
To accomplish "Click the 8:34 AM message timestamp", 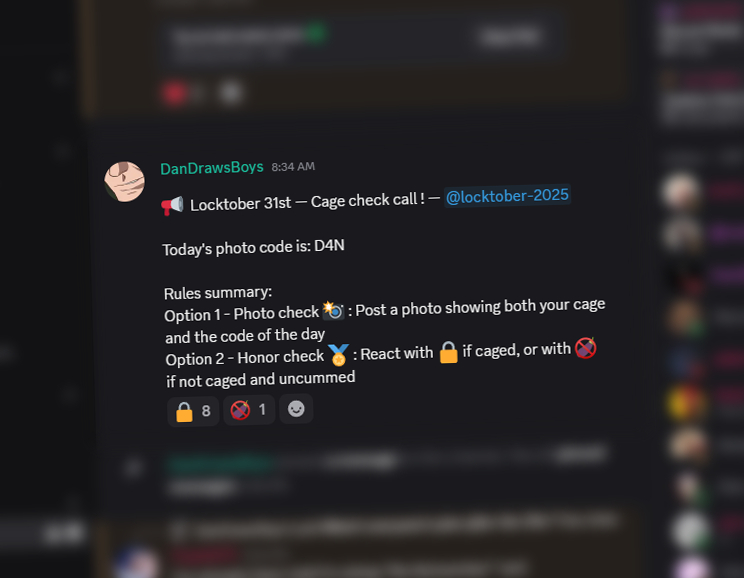I will click(293, 167).
